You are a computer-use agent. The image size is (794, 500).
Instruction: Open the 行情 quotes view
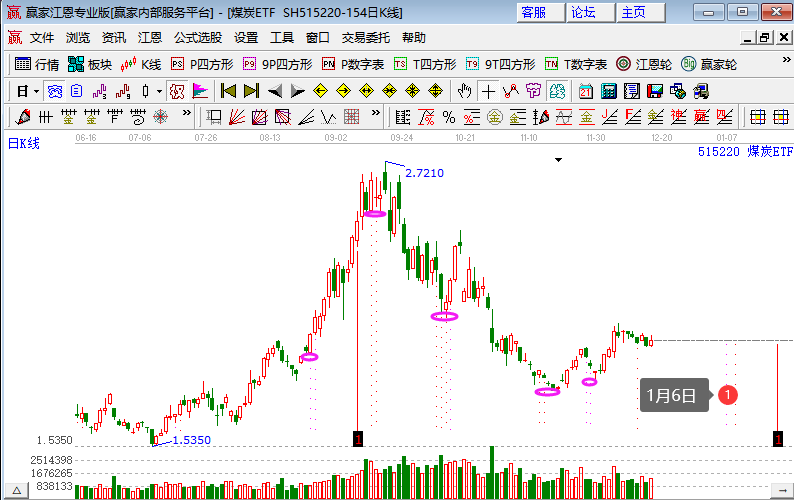[x=37, y=64]
